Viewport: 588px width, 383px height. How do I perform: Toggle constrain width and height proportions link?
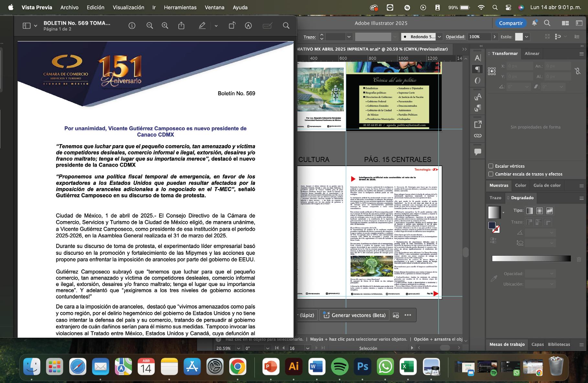(578, 71)
